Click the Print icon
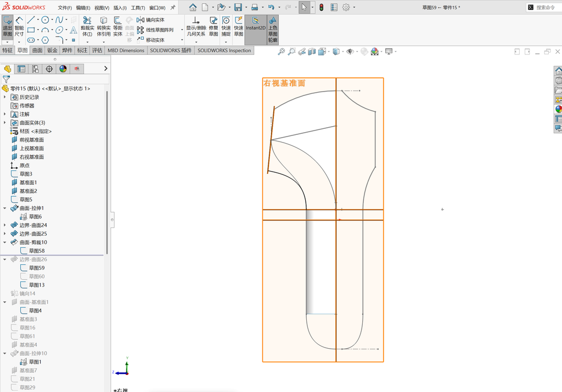The height and width of the screenshot is (392, 562). pyautogui.click(x=255, y=7)
